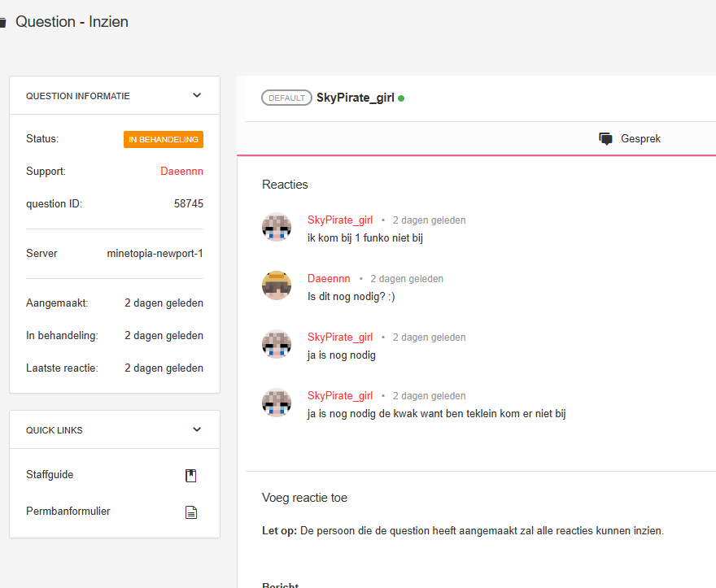
Task: Click question ID number 58745
Action: pyautogui.click(x=189, y=203)
